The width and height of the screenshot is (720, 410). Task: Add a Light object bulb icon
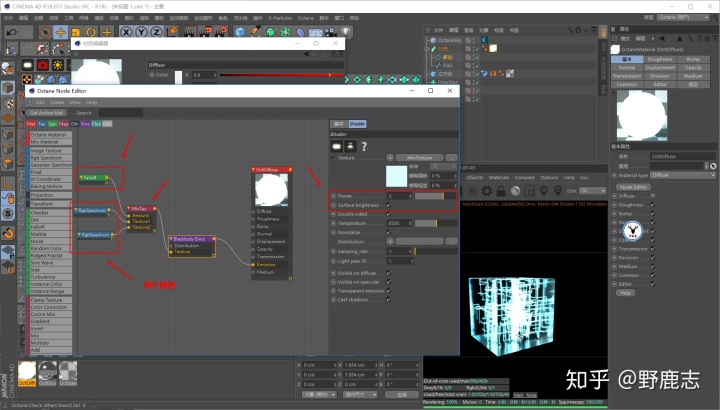pyautogui.click(x=345, y=31)
